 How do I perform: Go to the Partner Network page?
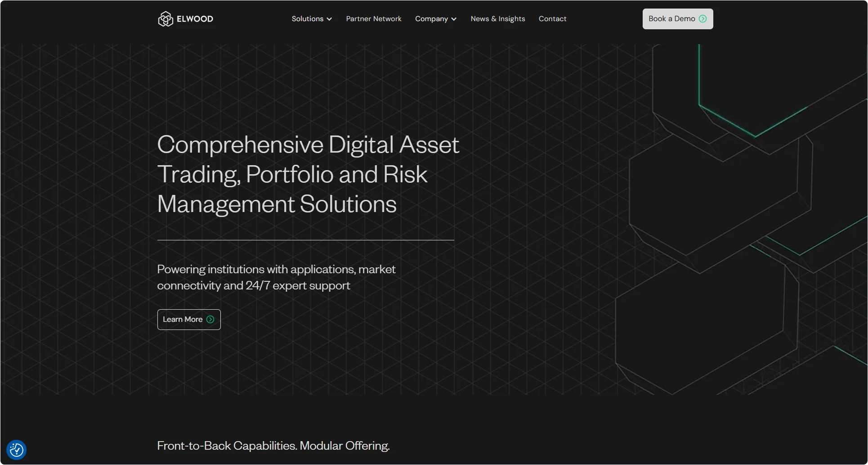(373, 19)
